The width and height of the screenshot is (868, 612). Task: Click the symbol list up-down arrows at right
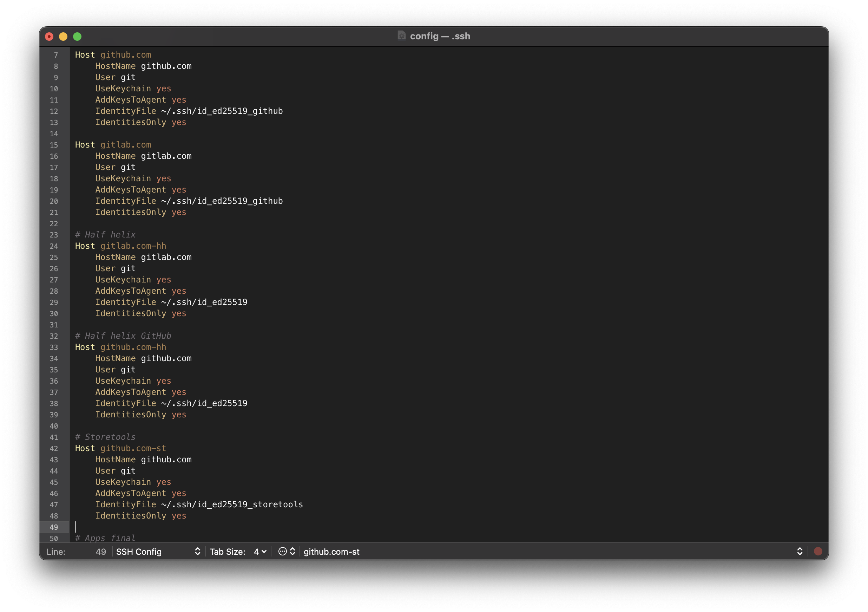point(800,552)
